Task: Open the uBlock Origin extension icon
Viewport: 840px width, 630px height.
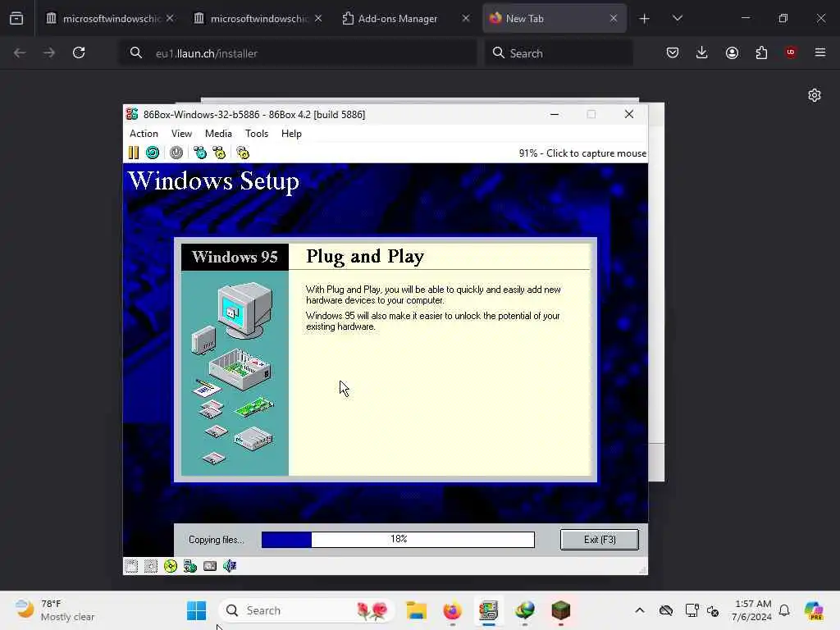Action: [x=791, y=52]
